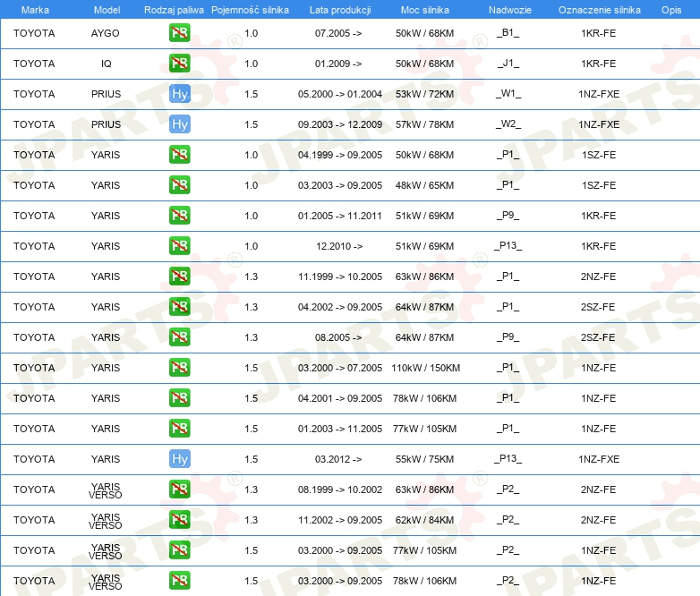Viewport: 700px width, 596px height.
Task: Click hybrid Hy icon for YARIS 03.2012 row
Action: [179, 458]
